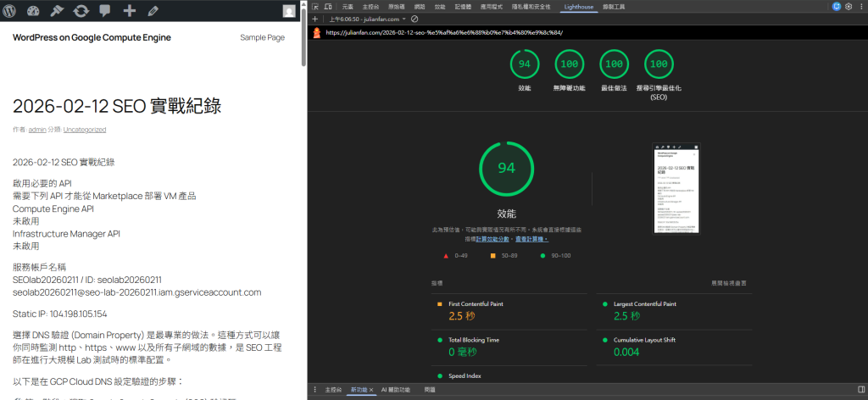Click the Lighthouse page screenshot thumbnail
The image size is (868, 400).
tap(676, 188)
